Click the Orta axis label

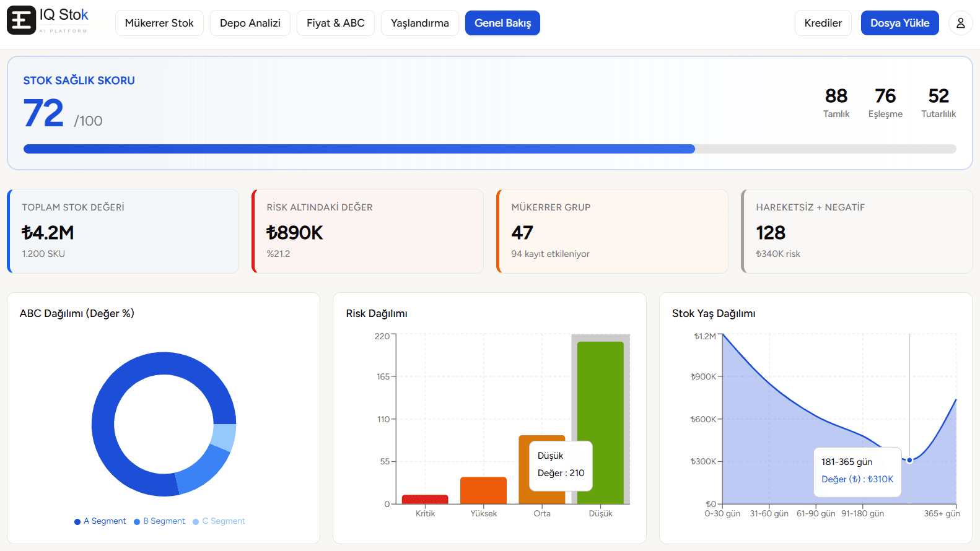[542, 513]
